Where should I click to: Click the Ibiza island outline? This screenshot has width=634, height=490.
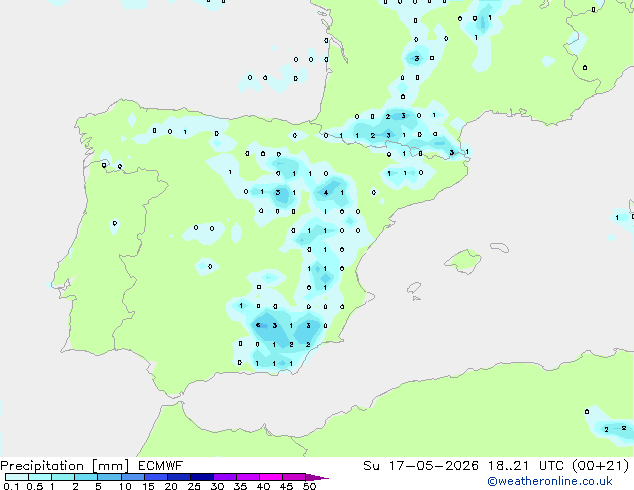(x=414, y=288)
